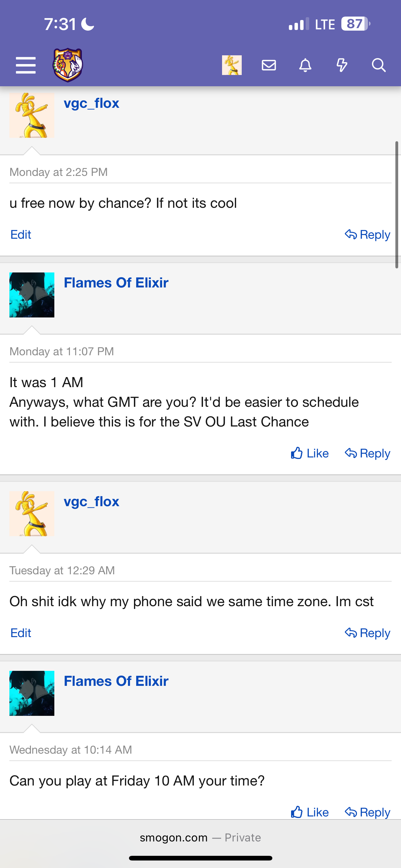Like the 'It was 1 AM' message
The width and height of the screenshot is (401, 868).
[x=310, y=453]
